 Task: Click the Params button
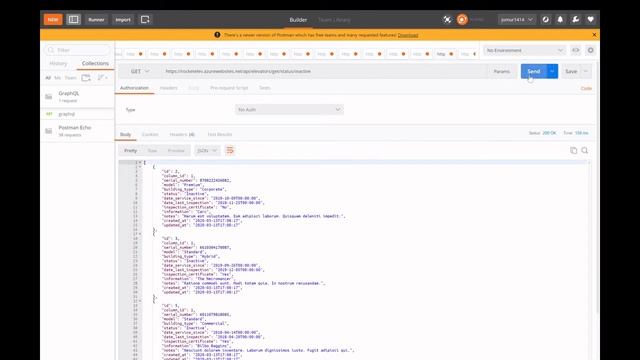click(502, 71)
